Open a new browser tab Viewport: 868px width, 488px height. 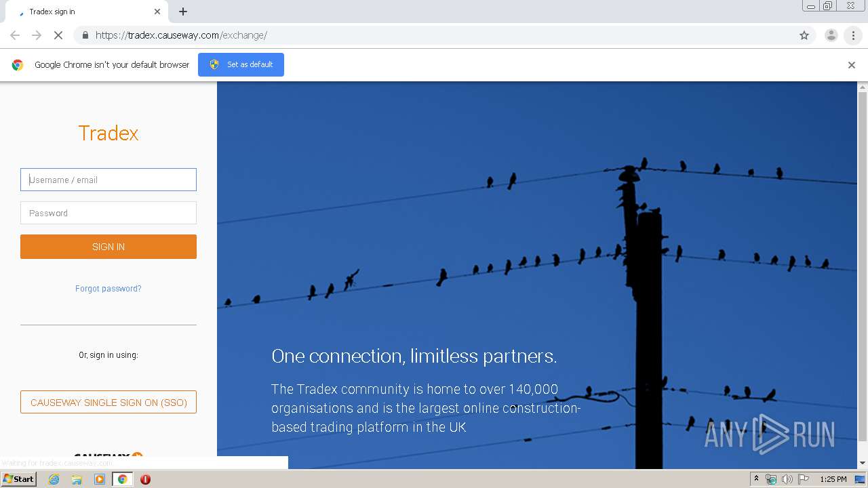(x=183, y=12)
